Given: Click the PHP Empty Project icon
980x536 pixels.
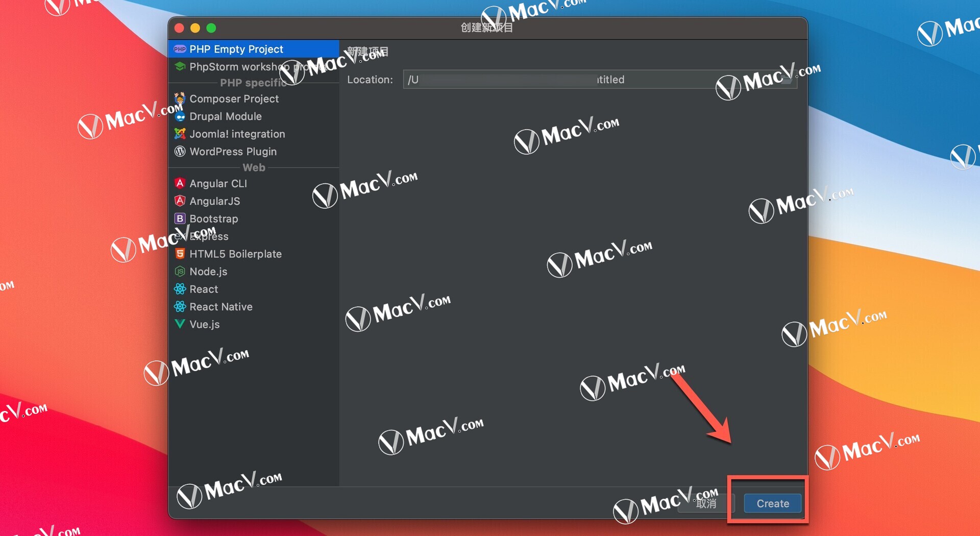Looking at the screenshot, I should pyautogui.click(x=180, y=49).
